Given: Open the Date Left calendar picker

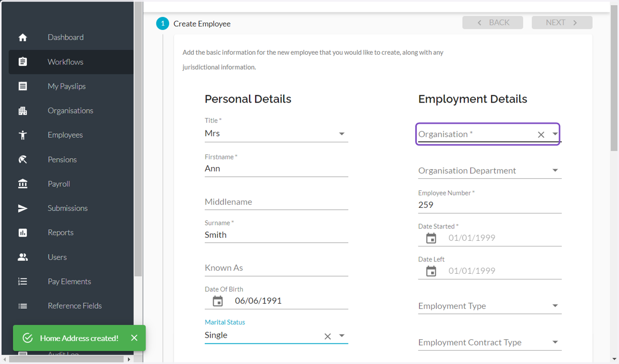Looking at the screenshot, I should tap(431, 271).
